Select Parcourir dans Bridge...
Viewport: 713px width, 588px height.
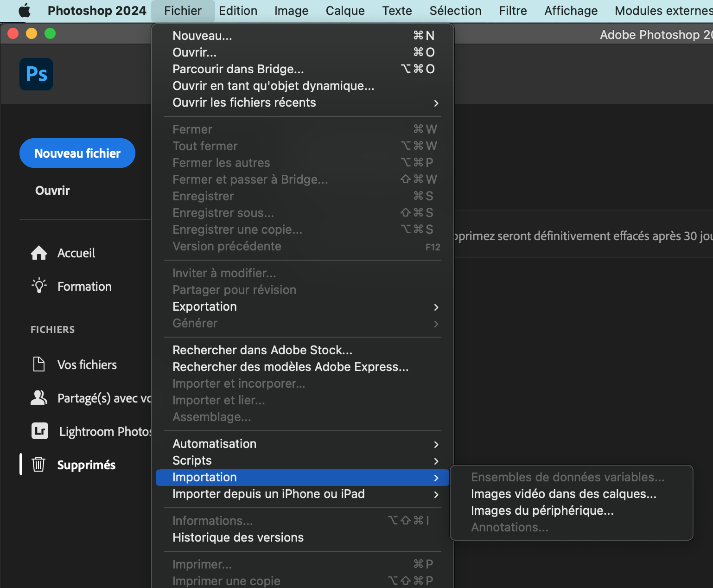[x=303, y=69]
